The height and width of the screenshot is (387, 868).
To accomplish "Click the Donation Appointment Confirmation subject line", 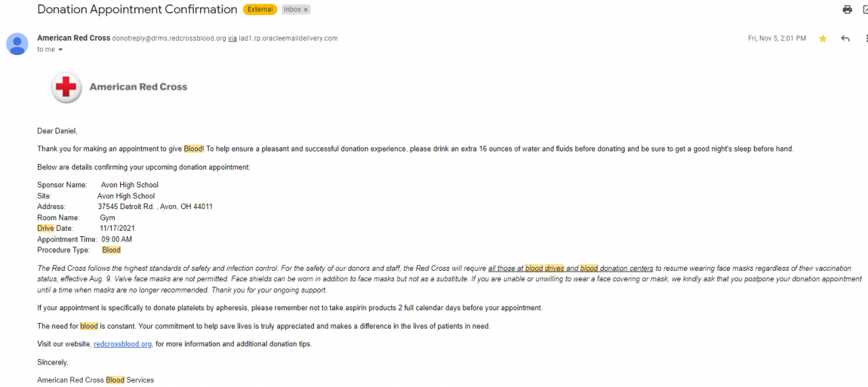I will [137, 10].
